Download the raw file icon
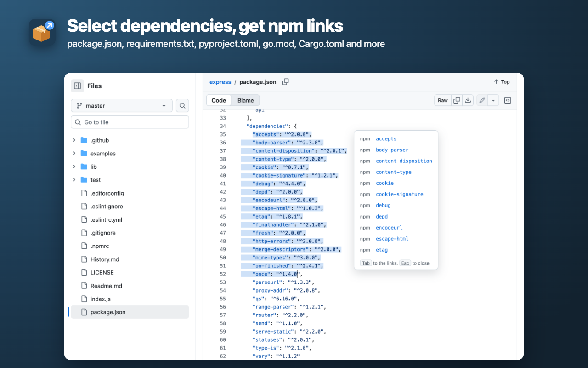Image resolution: width=588 pixels, height=368 pixels. 468,100
